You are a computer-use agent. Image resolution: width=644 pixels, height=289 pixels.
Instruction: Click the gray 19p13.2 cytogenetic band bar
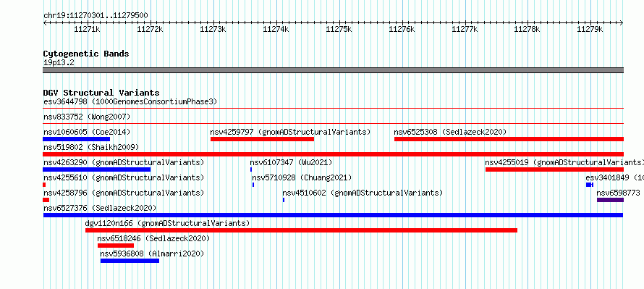334,70
